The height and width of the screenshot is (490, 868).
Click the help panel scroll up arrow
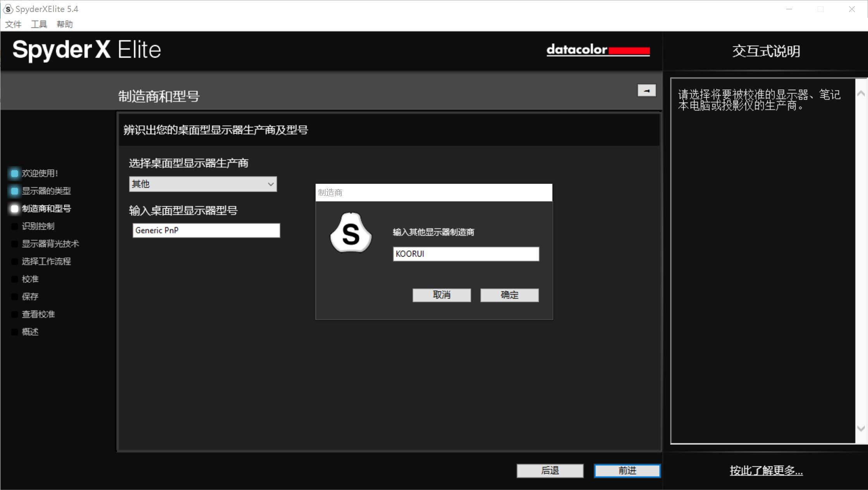tap(861, 93)
